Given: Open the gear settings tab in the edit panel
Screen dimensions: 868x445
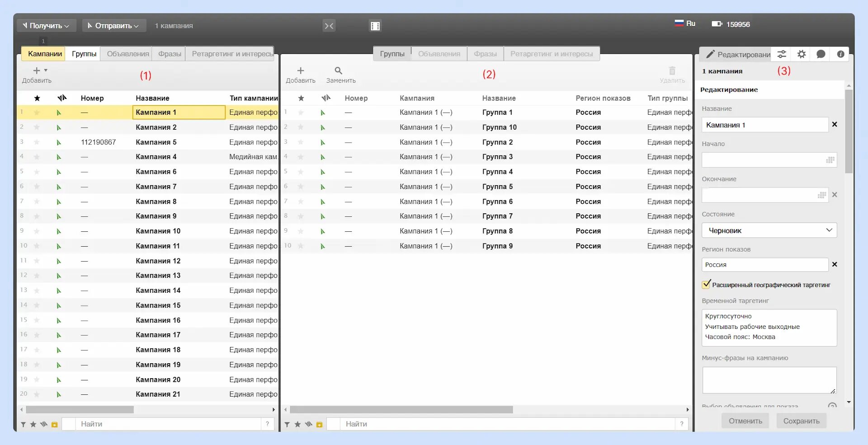Looking at the screenshot, I should click(x=802, y=54).
